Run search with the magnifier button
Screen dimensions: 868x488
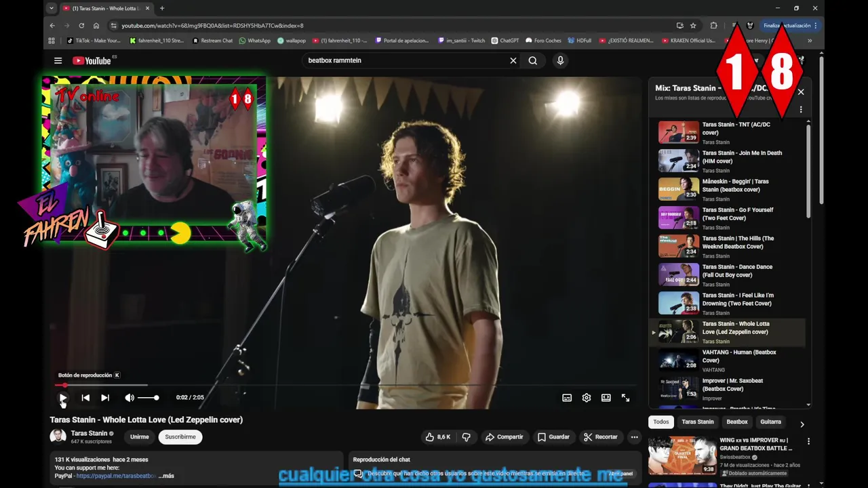(x=533, y=60)
